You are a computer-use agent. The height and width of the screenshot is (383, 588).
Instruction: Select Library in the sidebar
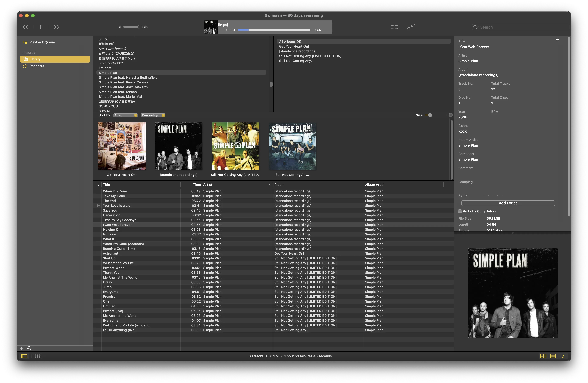coord(55,59)
